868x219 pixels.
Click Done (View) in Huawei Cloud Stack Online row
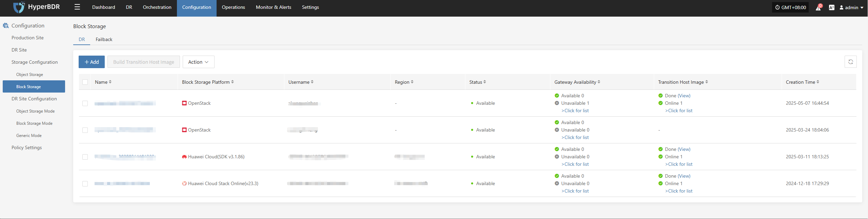tap(678, 176)
